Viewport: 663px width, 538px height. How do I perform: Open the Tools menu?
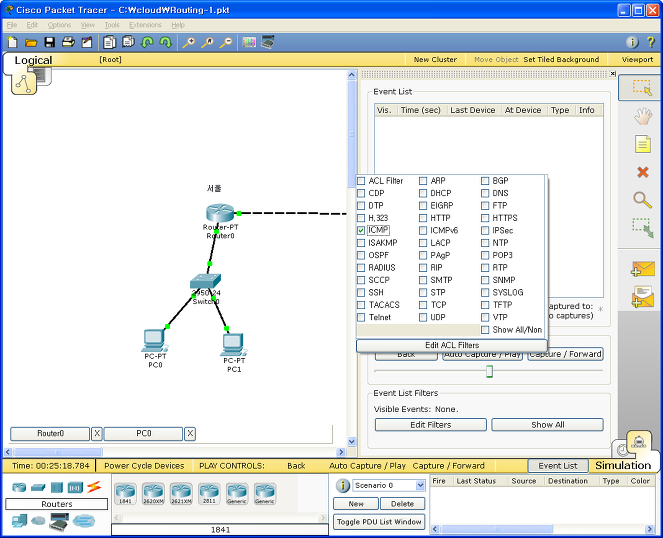click(x=112, y=25)
